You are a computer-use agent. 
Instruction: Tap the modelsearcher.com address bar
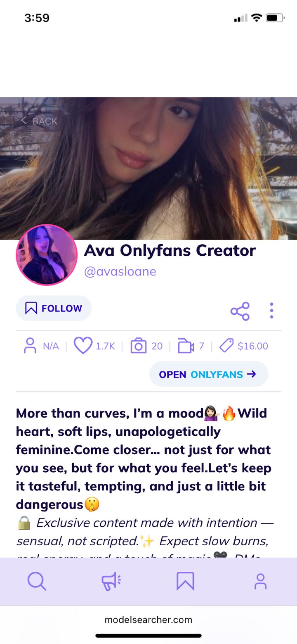point(148,620)
